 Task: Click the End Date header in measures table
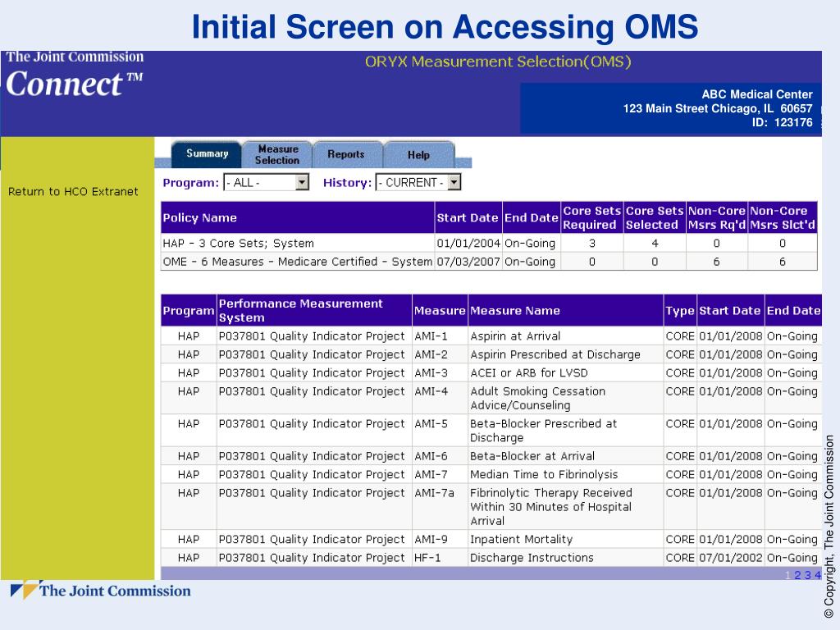click(793, 311)
